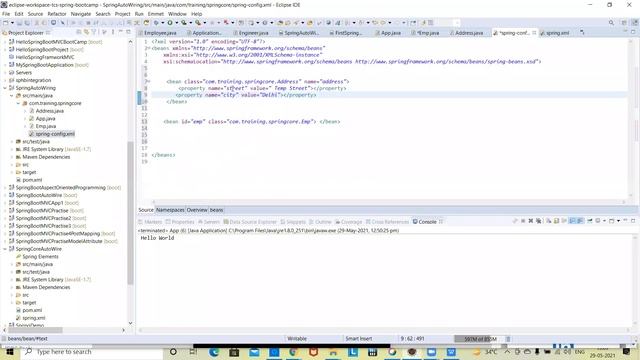Image resolution: width=640 pixels, height=360 pixels.
Task: Click the Save All toolbar icon
Action: coord(27,23)
